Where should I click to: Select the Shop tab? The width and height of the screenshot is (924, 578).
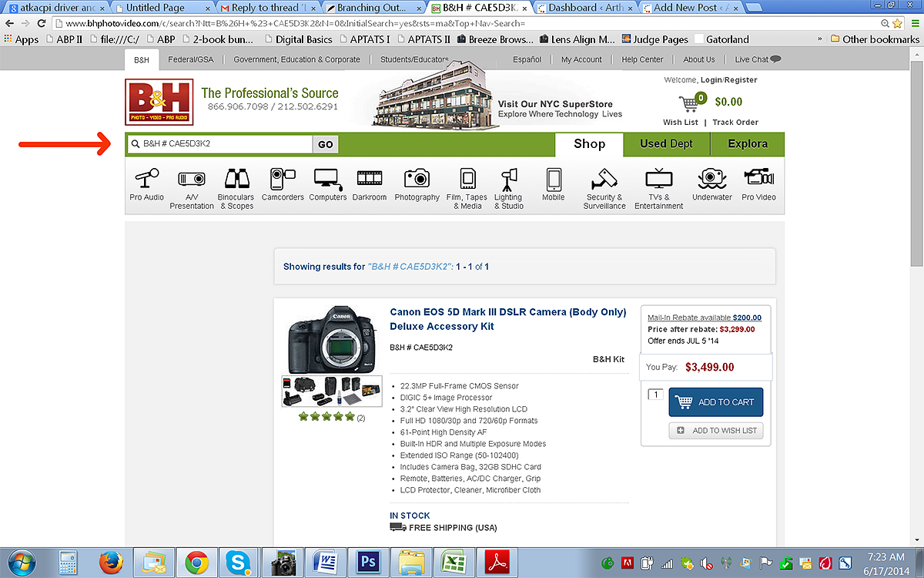tap(590, 144)
